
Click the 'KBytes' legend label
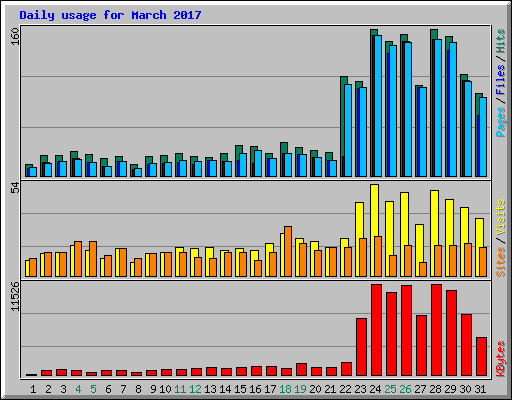(500, 359)
